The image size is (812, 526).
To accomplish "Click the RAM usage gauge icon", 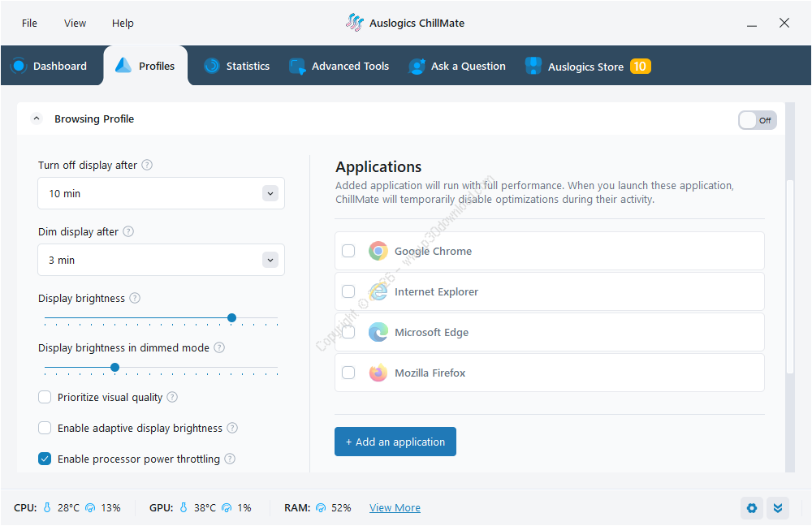I will click(x=321, y=508).
